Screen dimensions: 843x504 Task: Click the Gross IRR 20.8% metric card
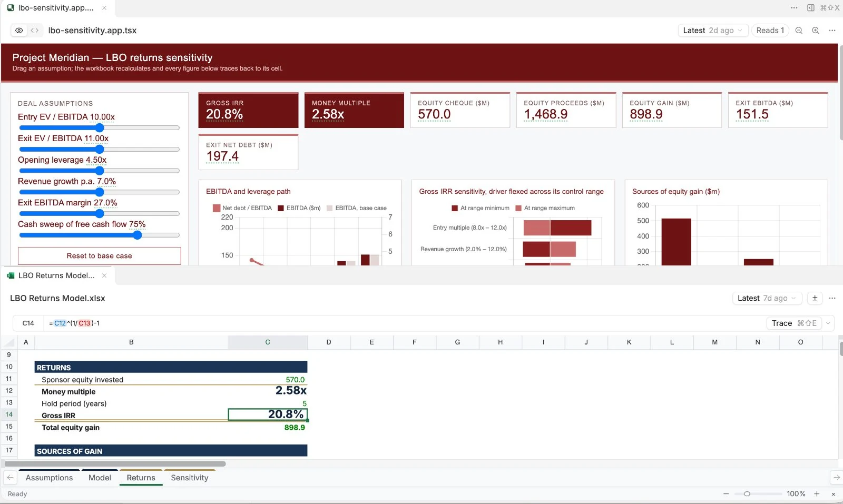248,110
